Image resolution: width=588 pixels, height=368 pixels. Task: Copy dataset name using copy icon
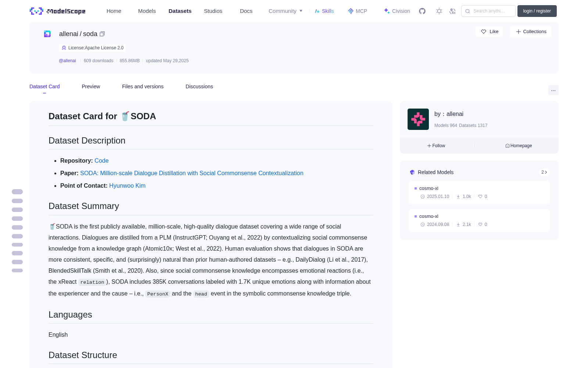click(x=102, y=34)
